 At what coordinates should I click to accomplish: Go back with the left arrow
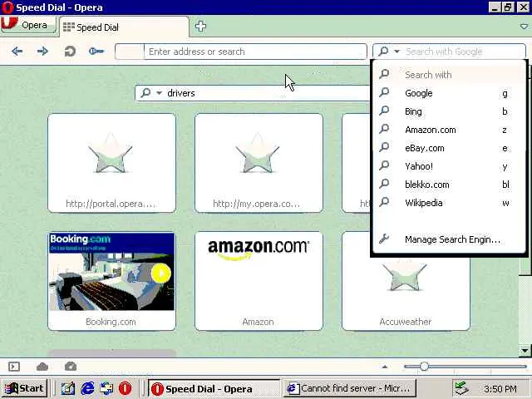tap(17, 52)
